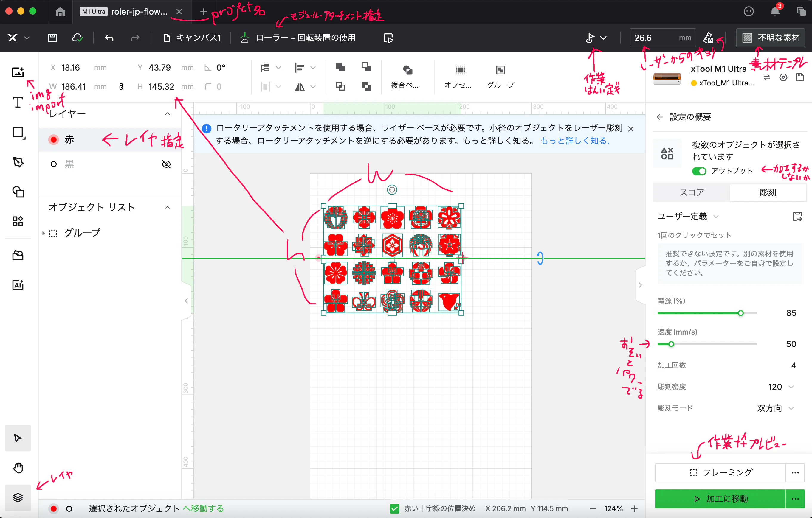Image resolution: width=812 pixels, height=518 pixels.
Task: Click the distance 26.6 mm field
Action: pos(662,38)
